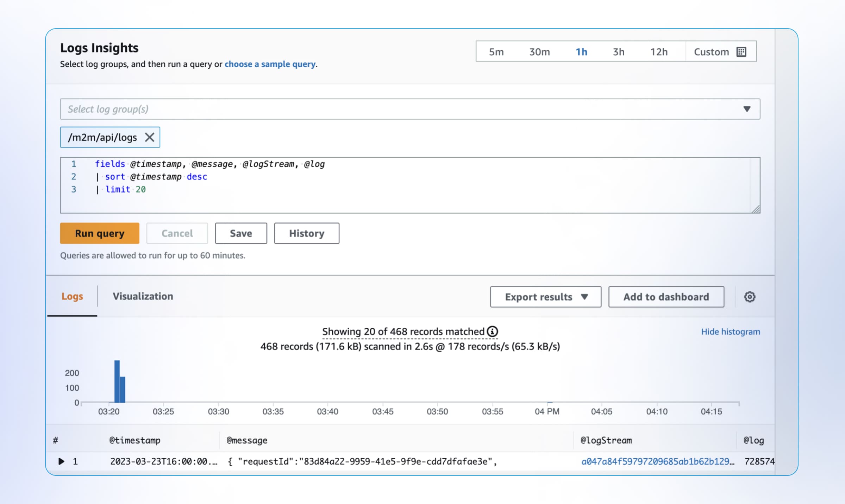The width and height of the screenshot is (845, 504).
Task: Open the Select log group(s) dropdown arrow
Action: click(x=747, y=109)
